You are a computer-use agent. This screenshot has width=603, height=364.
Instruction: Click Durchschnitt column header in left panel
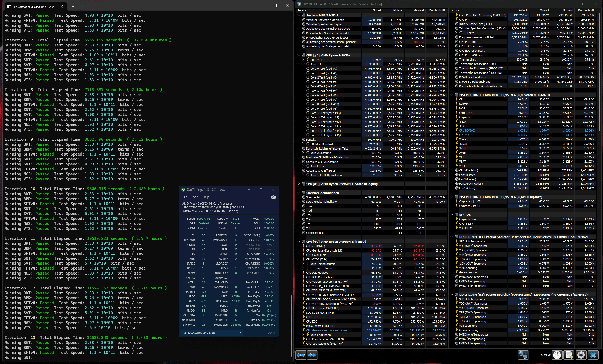coord(437,10)
